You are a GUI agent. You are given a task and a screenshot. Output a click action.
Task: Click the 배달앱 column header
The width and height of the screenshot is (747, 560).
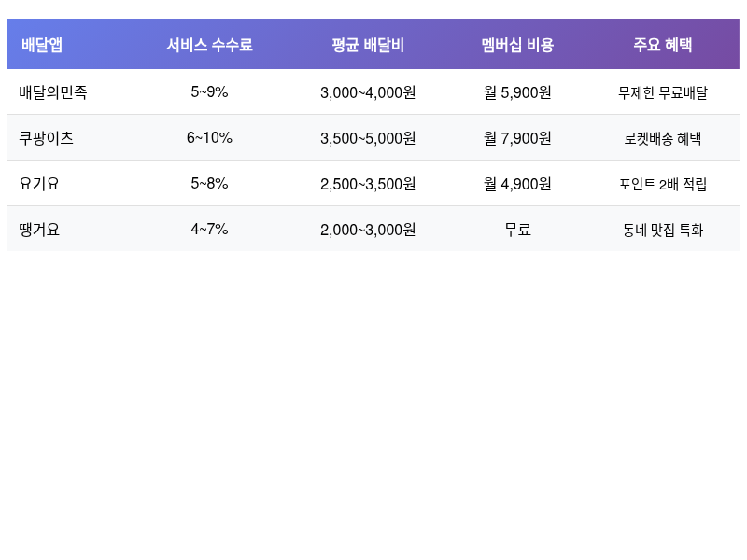point(40,44)
